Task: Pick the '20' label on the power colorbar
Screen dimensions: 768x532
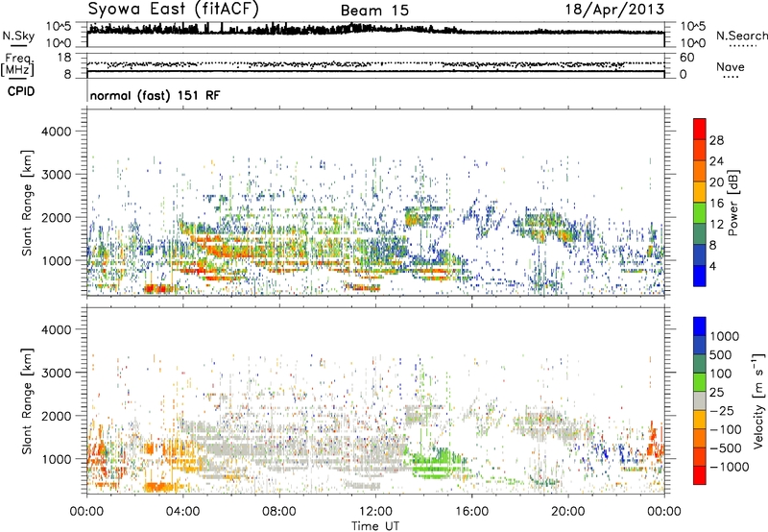Action: pos(716,182)
